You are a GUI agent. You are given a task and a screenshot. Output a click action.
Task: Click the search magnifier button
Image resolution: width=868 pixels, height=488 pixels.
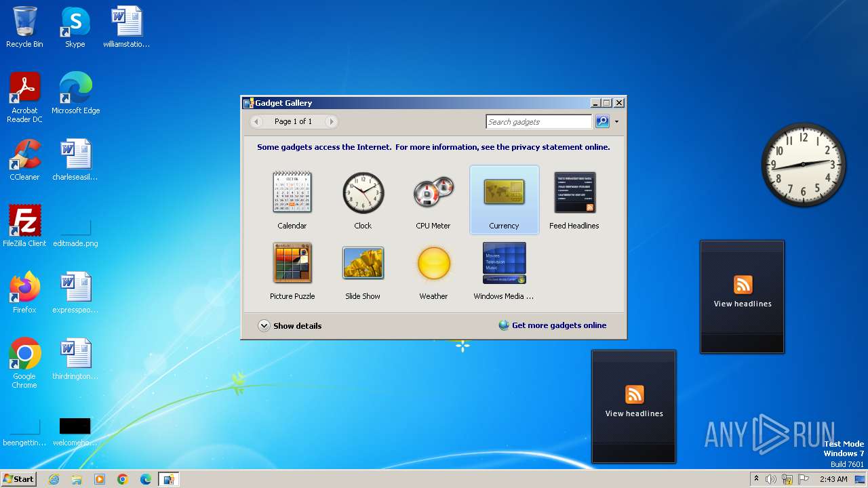tap(602, 121)
